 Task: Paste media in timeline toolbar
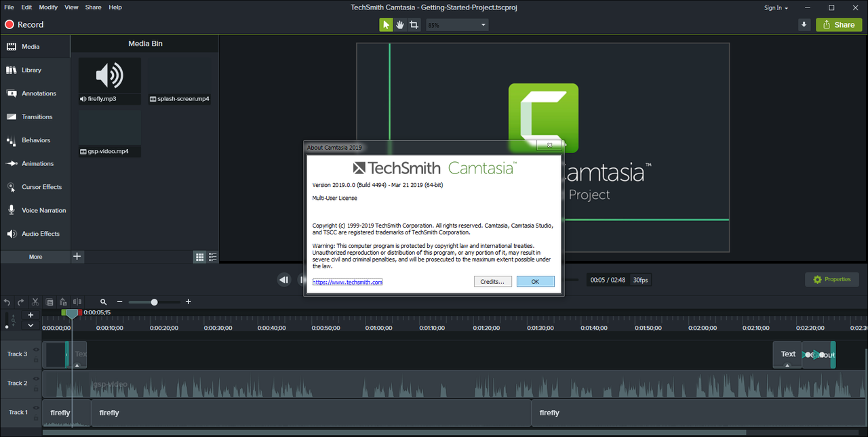[63, 302]
